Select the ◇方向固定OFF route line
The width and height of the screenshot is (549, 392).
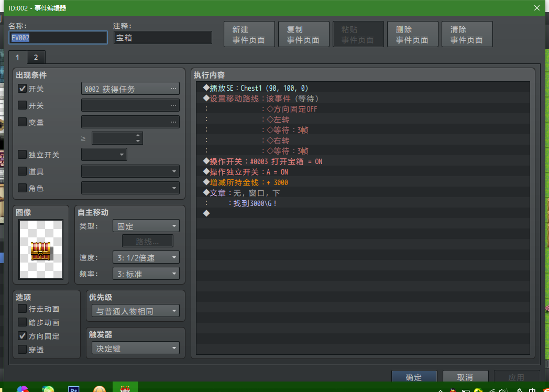pos(363,109)
